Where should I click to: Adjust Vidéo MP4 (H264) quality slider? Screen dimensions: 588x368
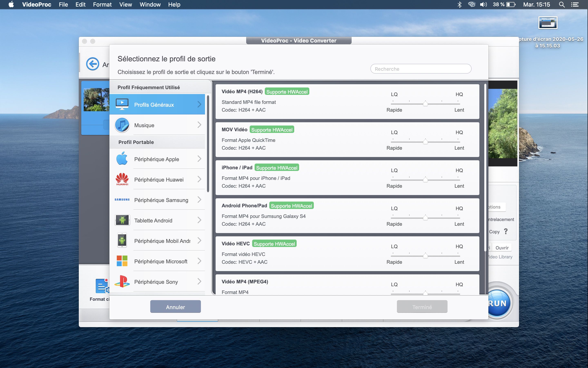pyautogui.click(x=425, y=103)
